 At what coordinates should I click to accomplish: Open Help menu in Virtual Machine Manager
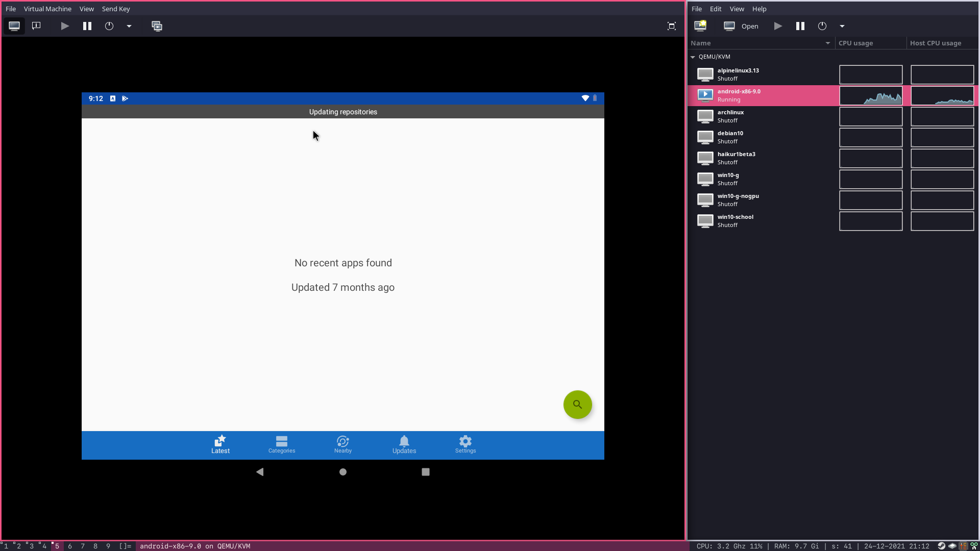pyautogui.click(x=759, y=9)
